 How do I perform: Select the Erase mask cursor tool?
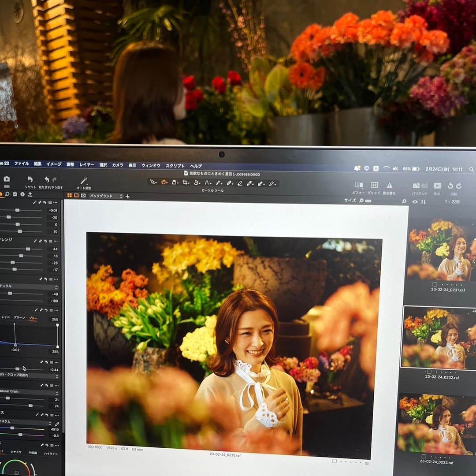[240, 183]
